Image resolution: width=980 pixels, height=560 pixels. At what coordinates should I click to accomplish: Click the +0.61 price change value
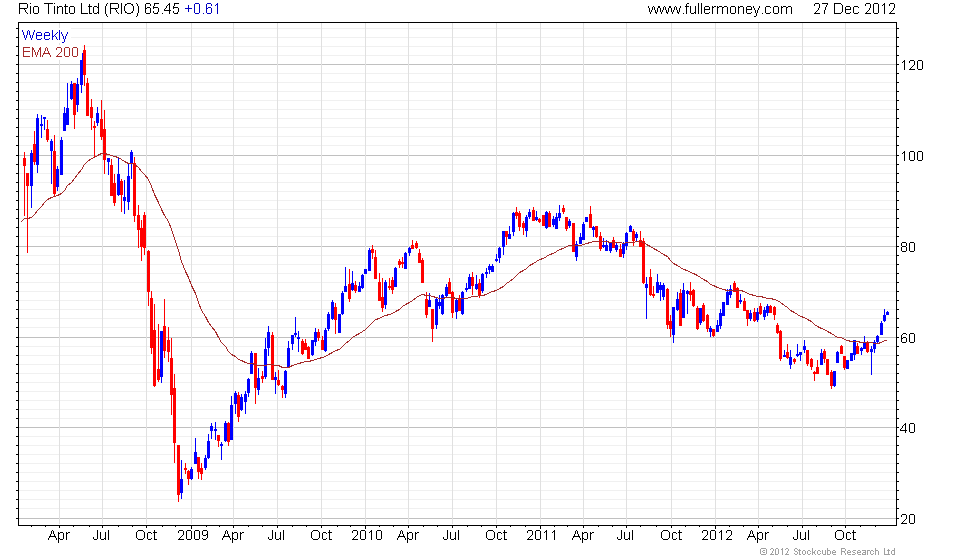(202, 9)
